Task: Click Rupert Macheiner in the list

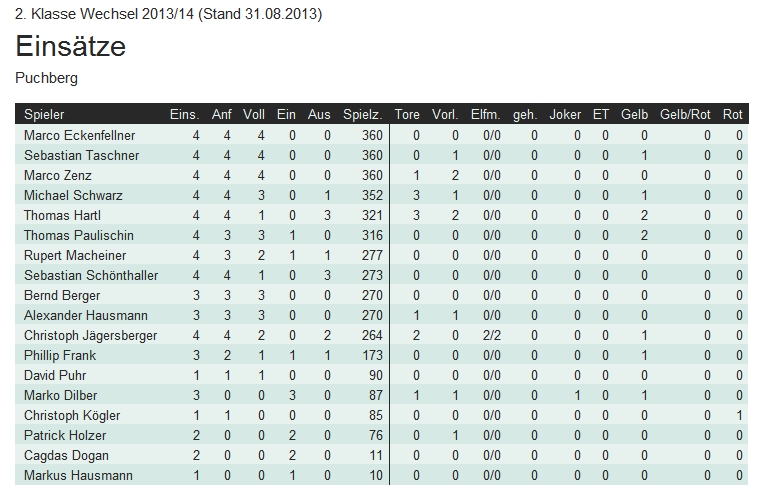Action: click(x=72, y=255)
